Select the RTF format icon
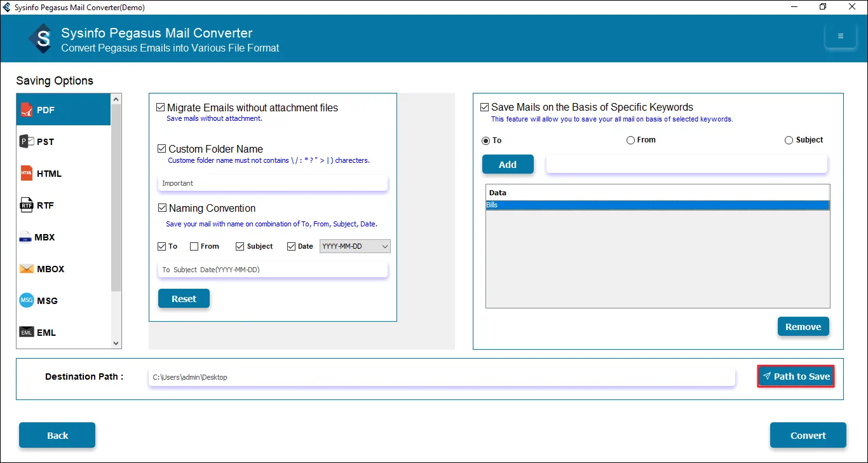 (x=27, y=205)
